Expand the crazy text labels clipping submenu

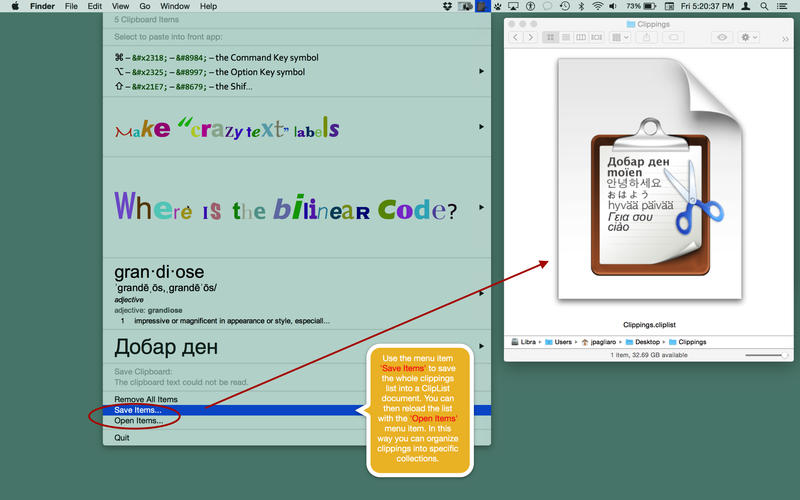coord(481,127)
